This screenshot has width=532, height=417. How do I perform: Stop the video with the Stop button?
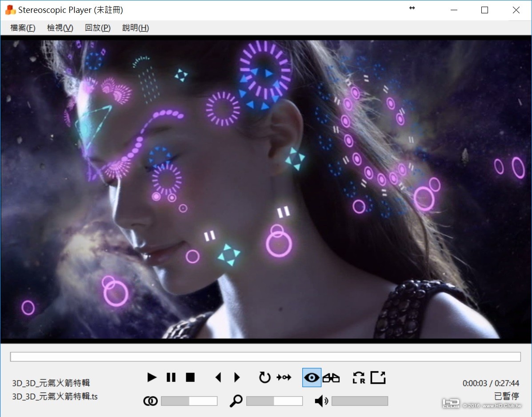coord(190,377)
